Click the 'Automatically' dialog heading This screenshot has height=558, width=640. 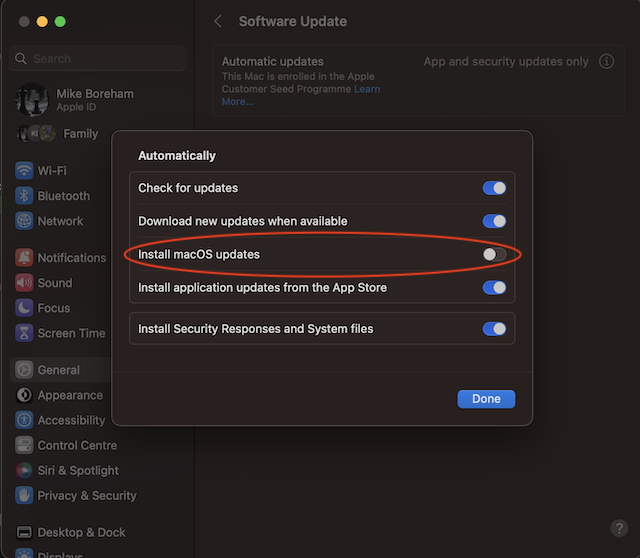click(x=177, y=156)
